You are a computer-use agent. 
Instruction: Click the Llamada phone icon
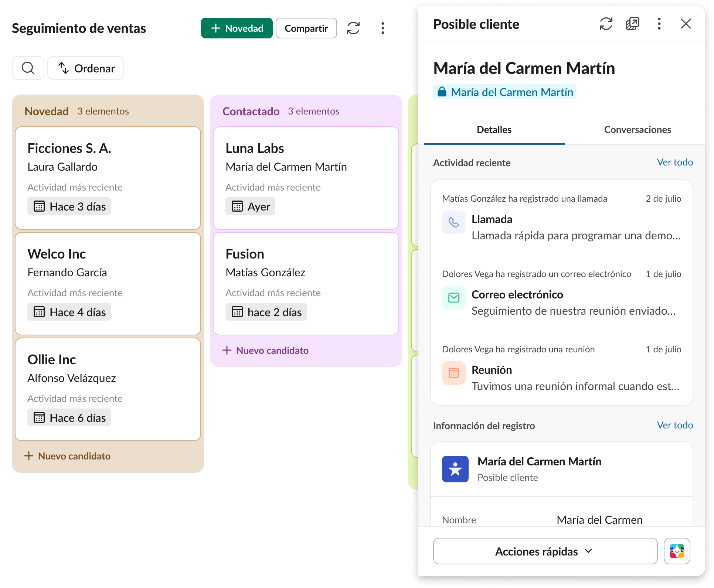coord(454,222)
